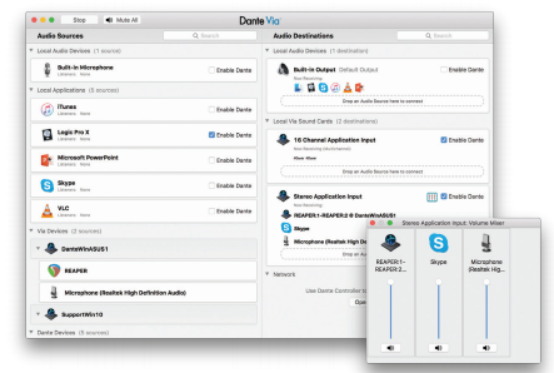Disable Dante for Logic Pro X
This screenshot has width=554, height=373.
tap(212, 135)
